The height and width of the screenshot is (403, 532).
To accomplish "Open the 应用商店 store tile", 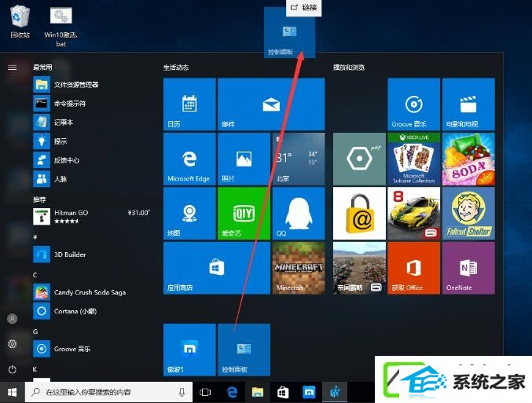I will tap(217, 268).
